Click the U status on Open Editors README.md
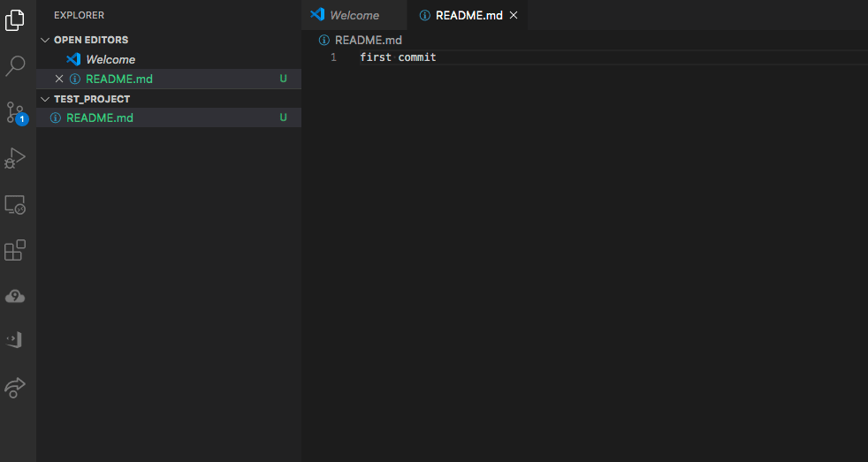 pyautogui.click(x=283, y=79)
